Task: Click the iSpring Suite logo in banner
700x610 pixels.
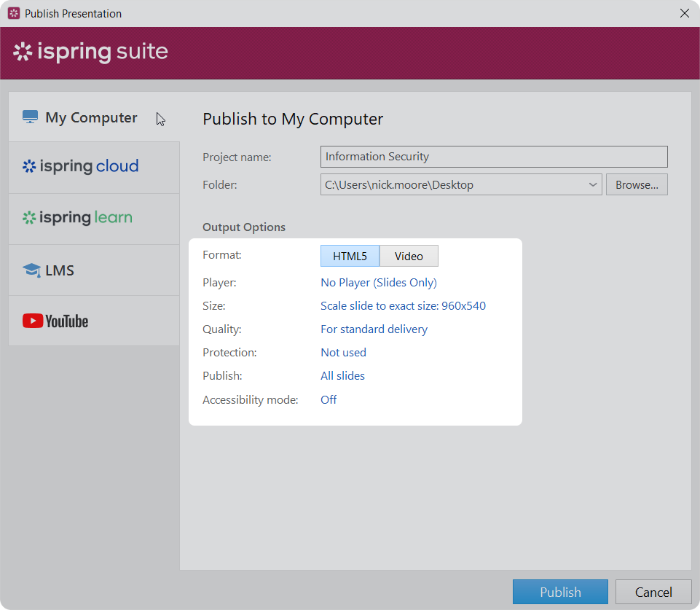Action: point(90,52)
